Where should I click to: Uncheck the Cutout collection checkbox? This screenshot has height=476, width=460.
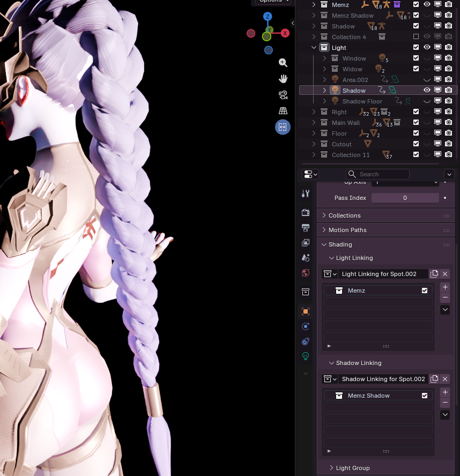click(x=416, y=144)
